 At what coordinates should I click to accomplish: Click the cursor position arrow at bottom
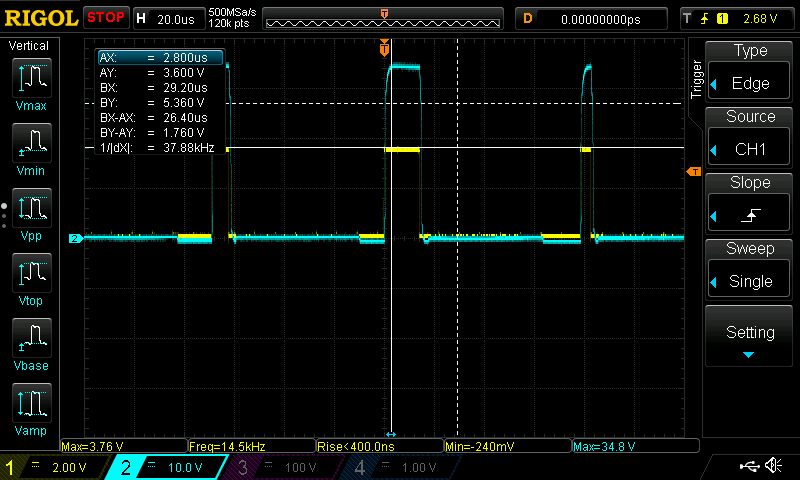391,434
